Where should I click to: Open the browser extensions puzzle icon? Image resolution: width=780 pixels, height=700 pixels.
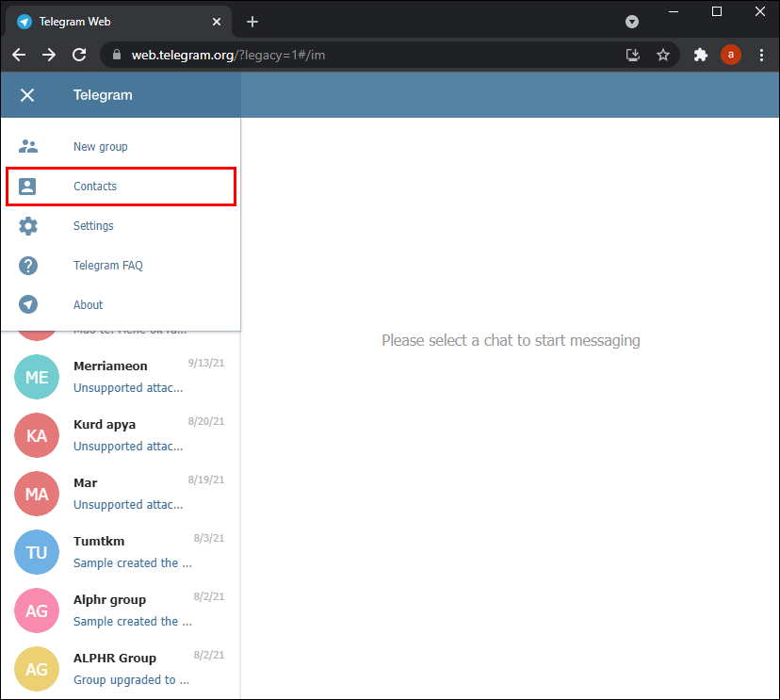point(701,55)
